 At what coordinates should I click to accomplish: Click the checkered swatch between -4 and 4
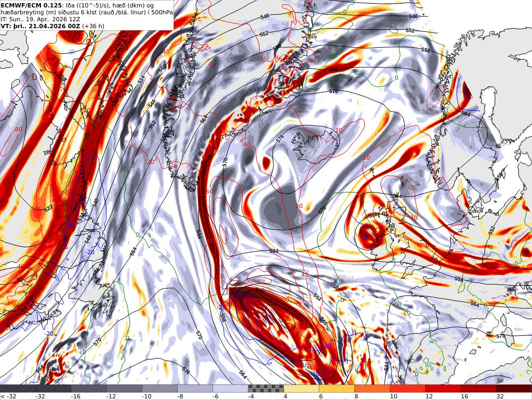266,388
